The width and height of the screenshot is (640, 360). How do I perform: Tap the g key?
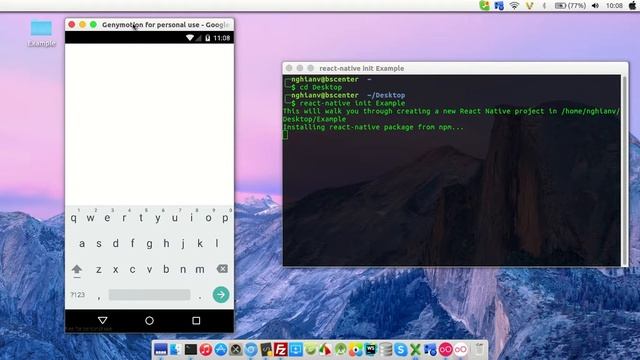coord(149,244)
